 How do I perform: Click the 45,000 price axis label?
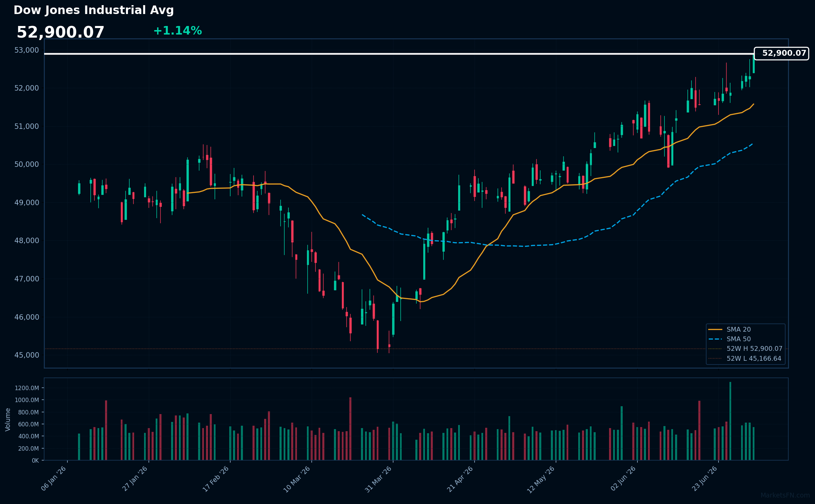pyautogui.click(x=27, y=355)
